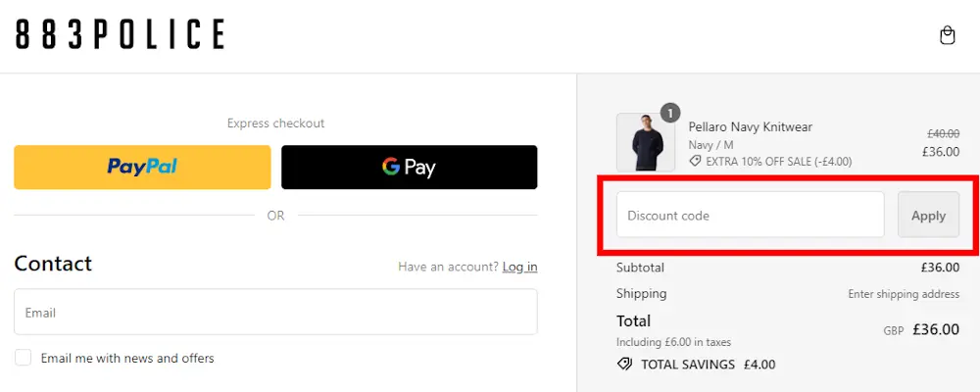Click the discount tag icon beside EXTRA 10% OFF
The width and height of the screenshot is (980, 392).
695,162
